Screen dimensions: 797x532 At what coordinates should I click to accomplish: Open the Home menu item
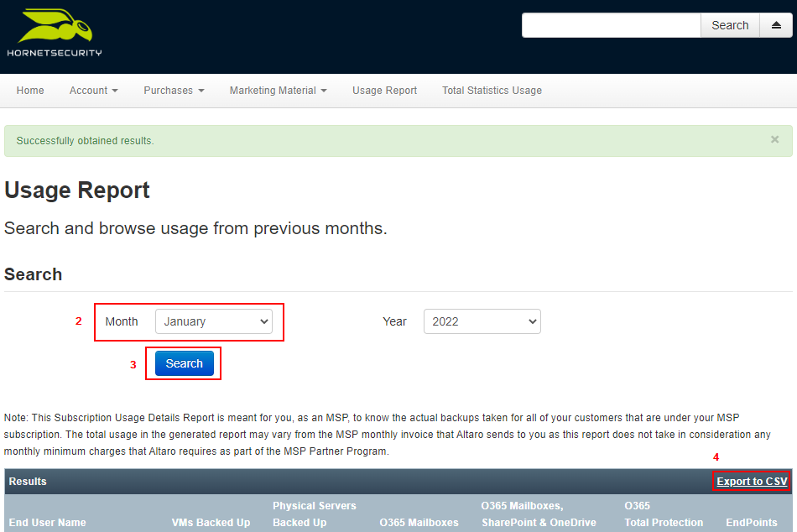click(30, 91)
